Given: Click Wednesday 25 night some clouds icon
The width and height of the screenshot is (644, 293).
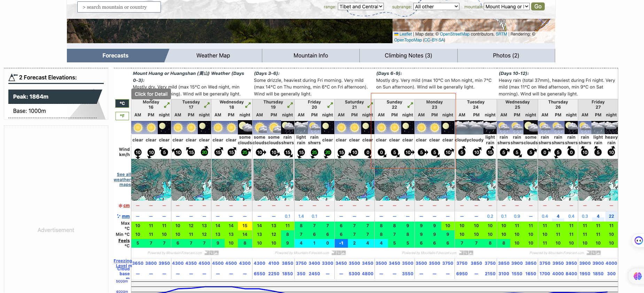Looking at the screenshot, I should coord(531,128).
